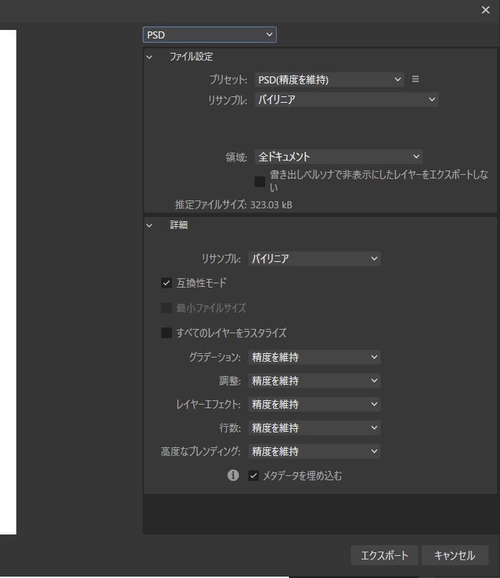Open the preset options hamburger menu icon

pos(415,79)
